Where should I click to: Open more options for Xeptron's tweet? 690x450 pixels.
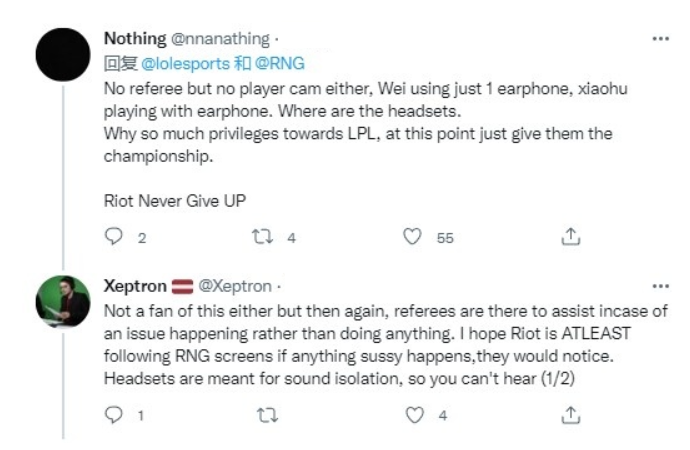pos(660,285)
